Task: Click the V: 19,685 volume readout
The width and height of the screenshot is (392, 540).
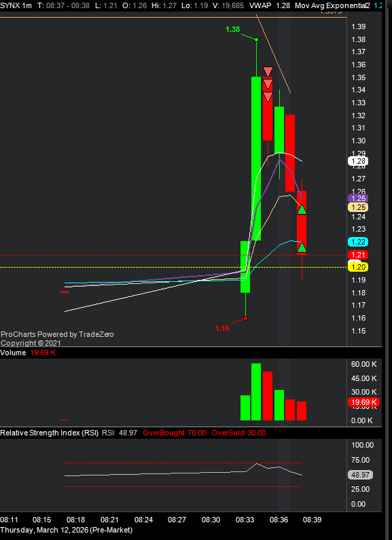Action: (228, 5)
